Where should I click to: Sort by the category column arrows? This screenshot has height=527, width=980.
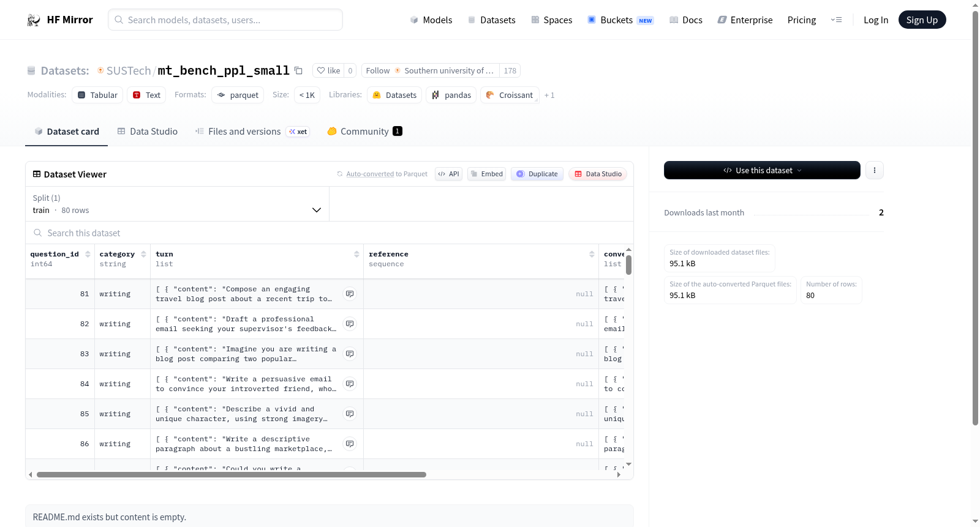click(x=143, y=254)
